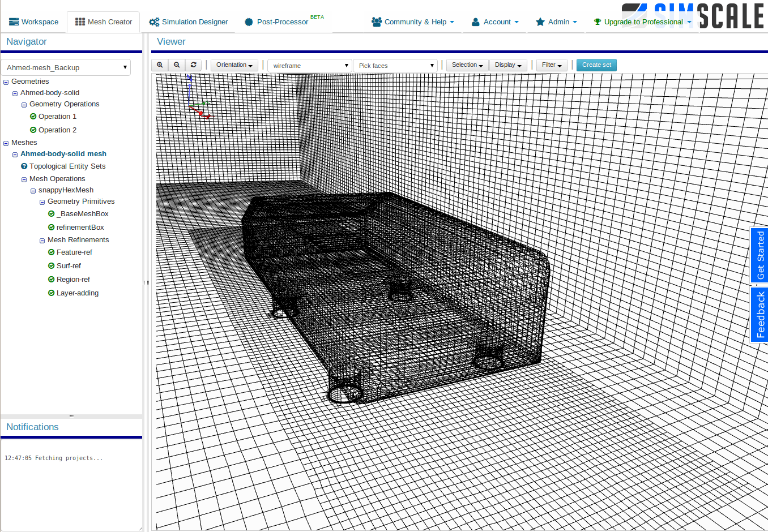This screenshot has width=768, height=532.
Task: Click the Post-Processor icon
Action: (248, 22)
